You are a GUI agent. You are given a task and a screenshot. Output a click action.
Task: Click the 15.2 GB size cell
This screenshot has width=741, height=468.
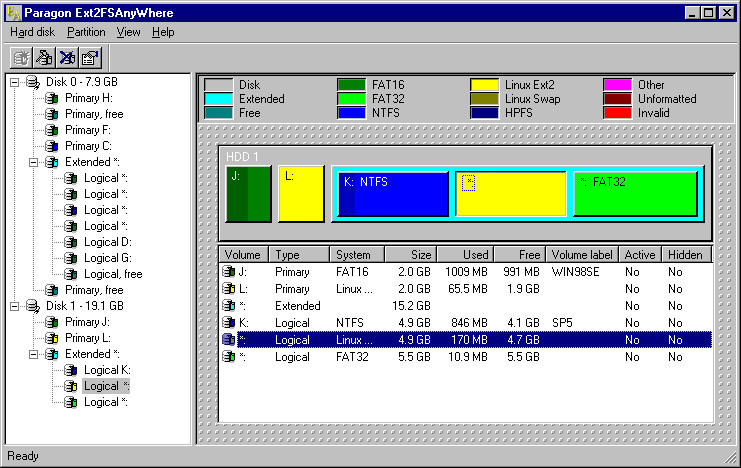click(411, 306)
